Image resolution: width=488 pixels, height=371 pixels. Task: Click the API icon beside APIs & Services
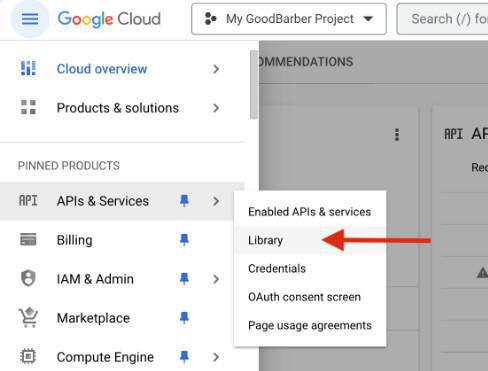[28, 201]
